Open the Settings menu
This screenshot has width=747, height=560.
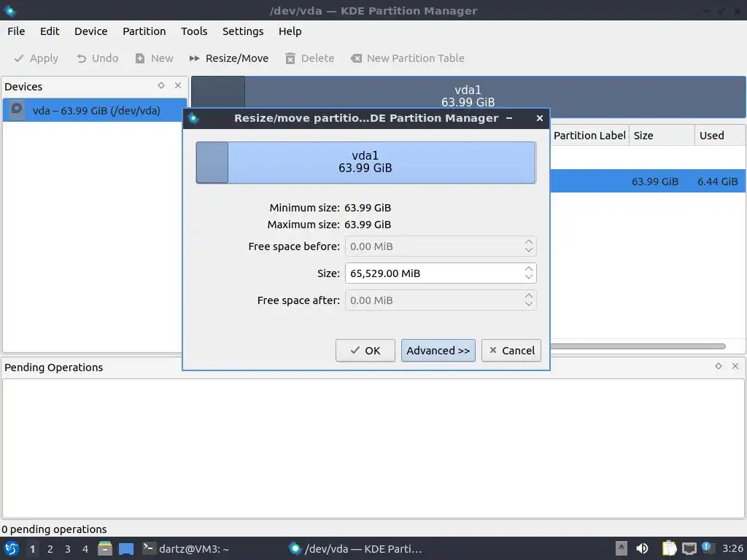click(243, 31)
